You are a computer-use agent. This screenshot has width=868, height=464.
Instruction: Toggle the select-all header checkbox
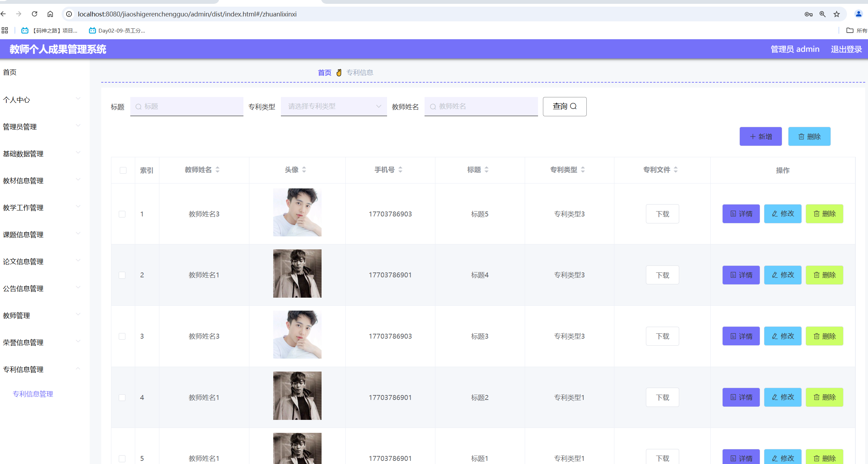(123, 170)
